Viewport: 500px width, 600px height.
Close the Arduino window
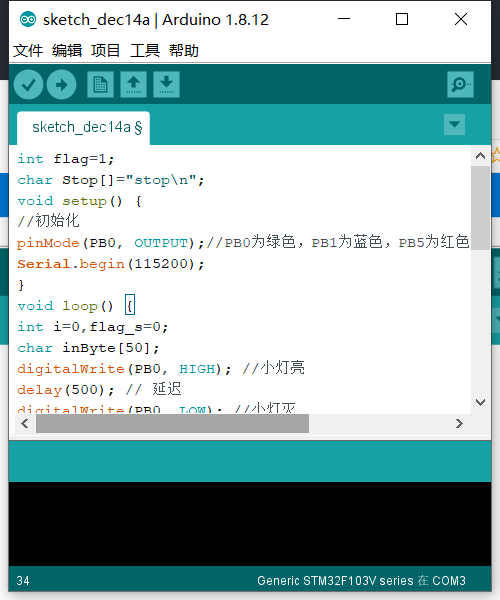click(x=461, y=19)
